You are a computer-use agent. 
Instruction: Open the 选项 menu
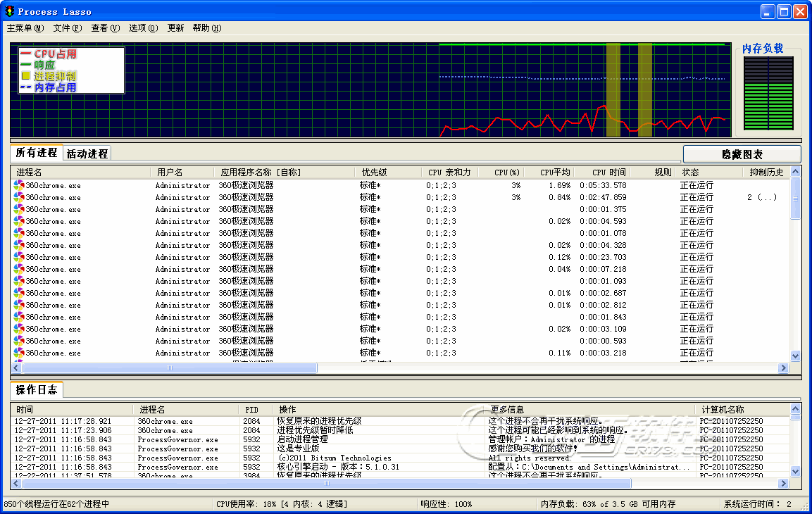pyautogui.click(x=143, y=28)
